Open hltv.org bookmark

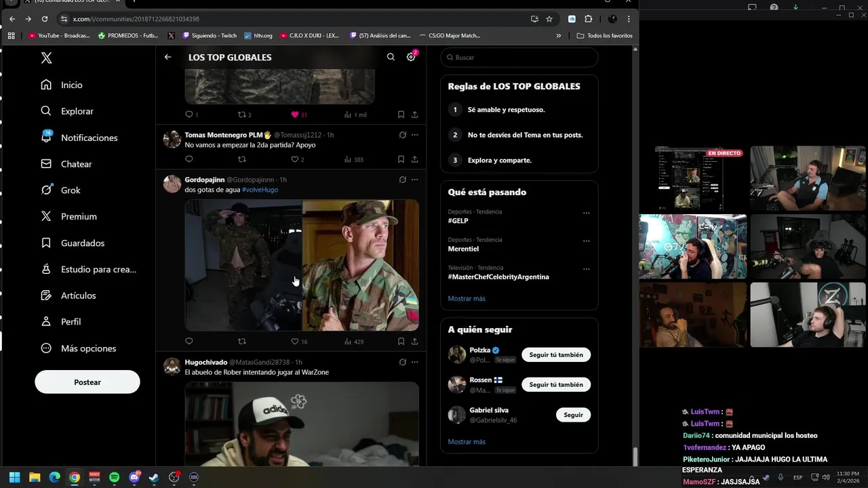tap(258, 35)
